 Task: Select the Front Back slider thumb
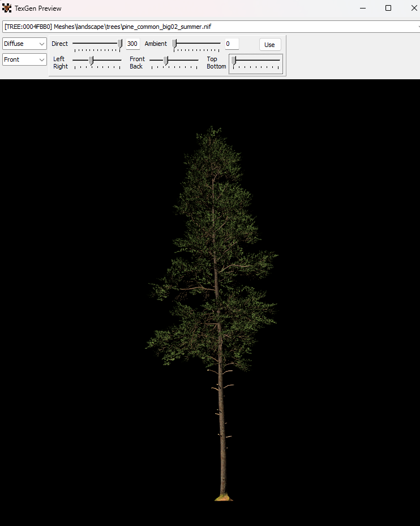click(x=166, y=60)
